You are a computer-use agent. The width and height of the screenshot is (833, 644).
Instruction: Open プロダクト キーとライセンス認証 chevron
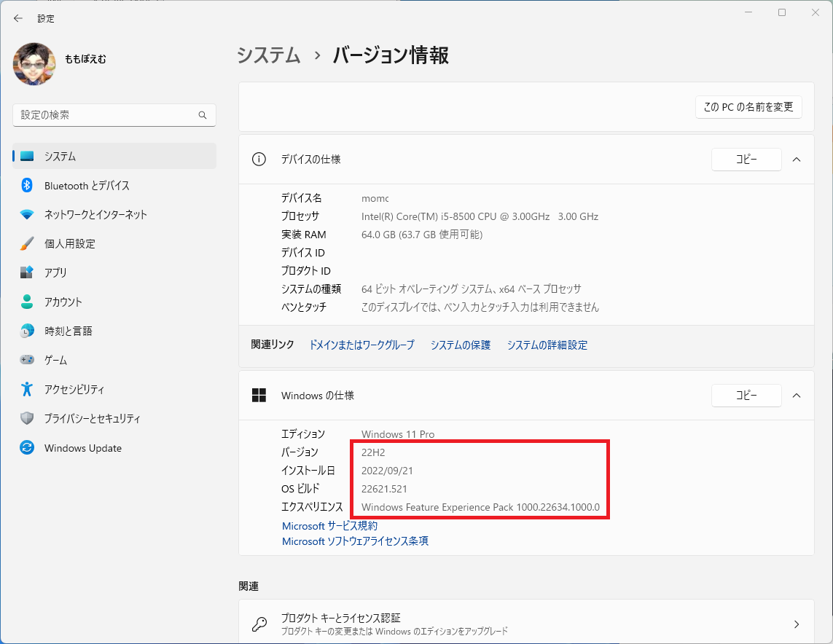[x=797, y=624]
